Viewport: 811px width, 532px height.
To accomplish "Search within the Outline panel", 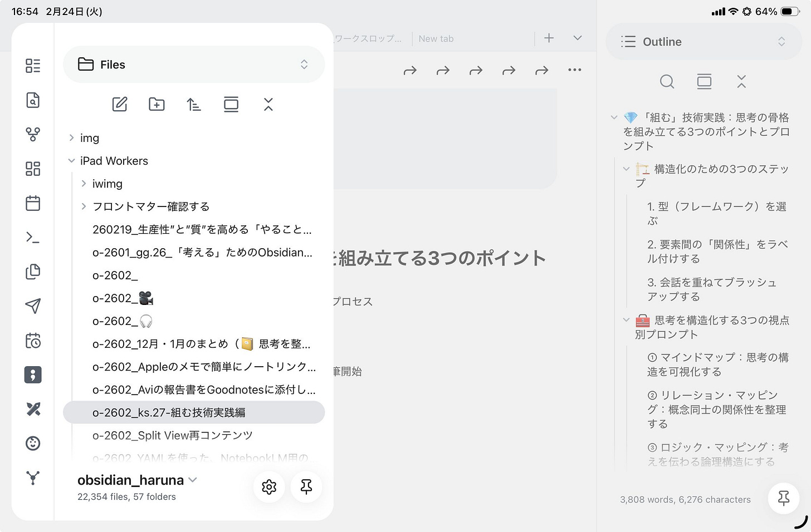I will pyautogui.click(x=667, y=82).
